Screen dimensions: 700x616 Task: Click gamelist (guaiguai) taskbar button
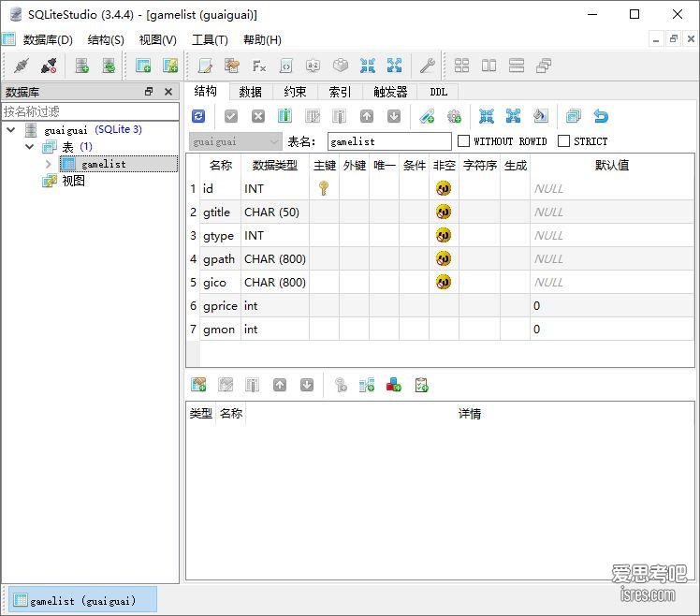(x=82, y=600)
